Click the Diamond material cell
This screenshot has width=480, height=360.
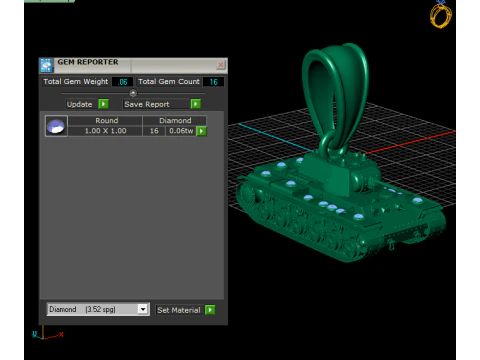coord(175,120)
